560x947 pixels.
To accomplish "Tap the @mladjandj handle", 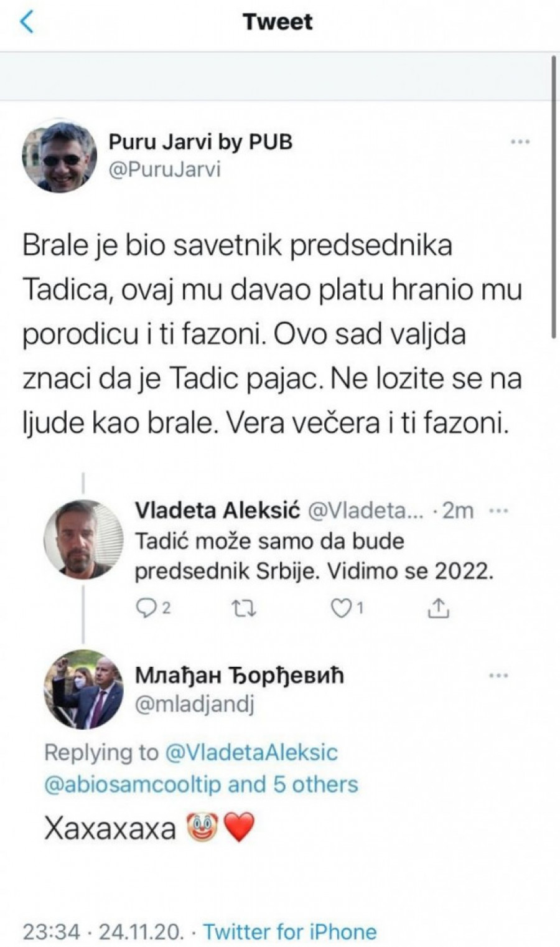I will pyautogui.click(x=195, y=705).
